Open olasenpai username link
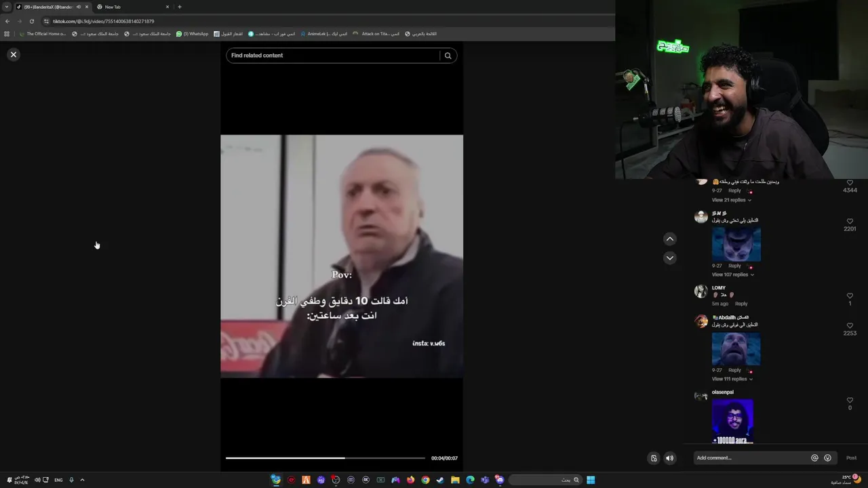Viewport: 868px width, 488px height. click(722, 392)
